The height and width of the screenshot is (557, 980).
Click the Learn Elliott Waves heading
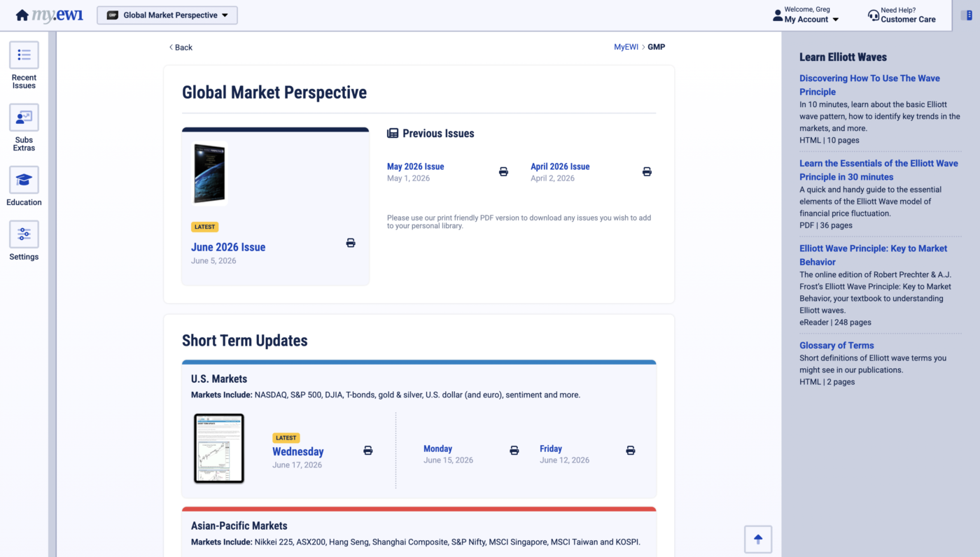click(843, 57)
